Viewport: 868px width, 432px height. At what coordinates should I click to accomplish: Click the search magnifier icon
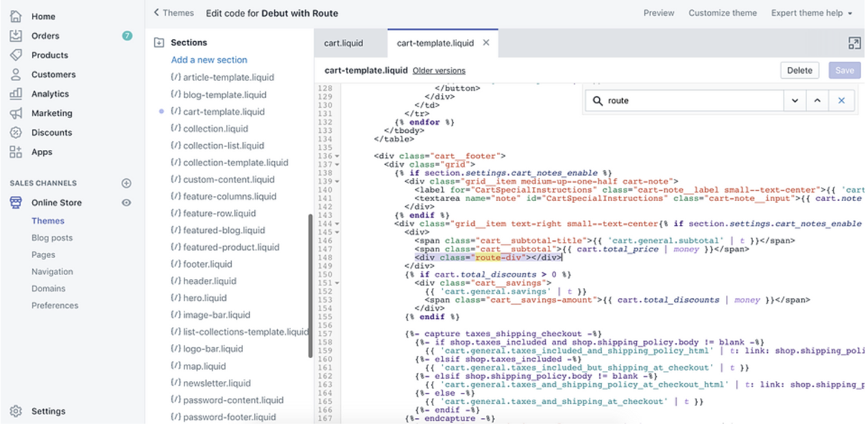click(x=598, y=100)
